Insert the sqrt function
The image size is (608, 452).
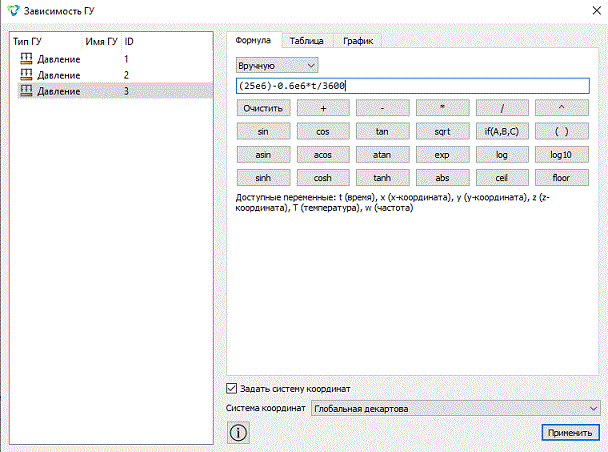pos(442,131)
